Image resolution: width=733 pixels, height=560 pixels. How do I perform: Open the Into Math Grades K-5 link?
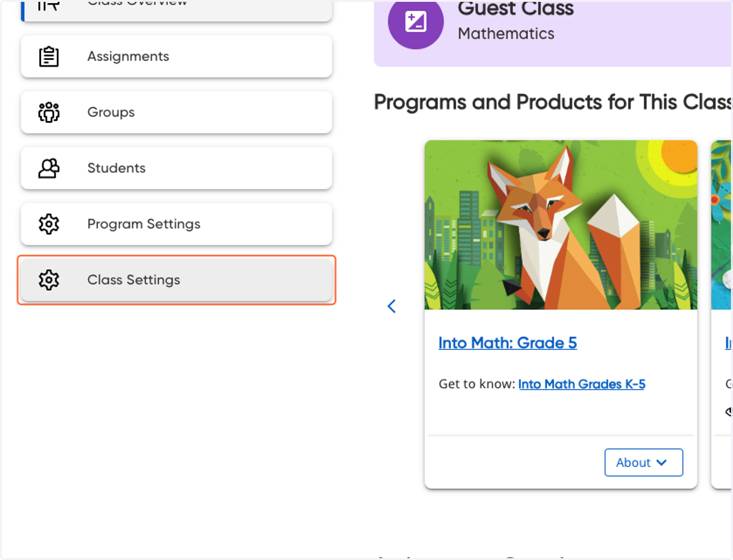(582, 384)
